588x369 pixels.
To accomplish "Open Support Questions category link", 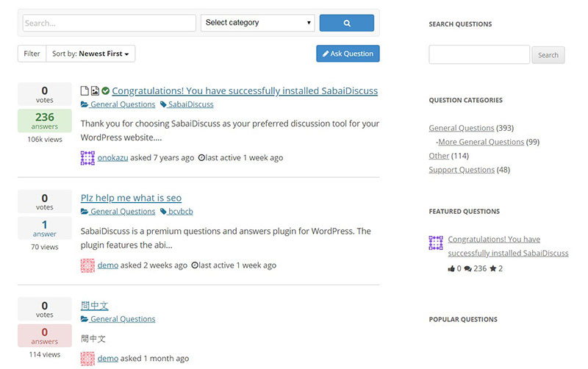I will coord(462,170).
